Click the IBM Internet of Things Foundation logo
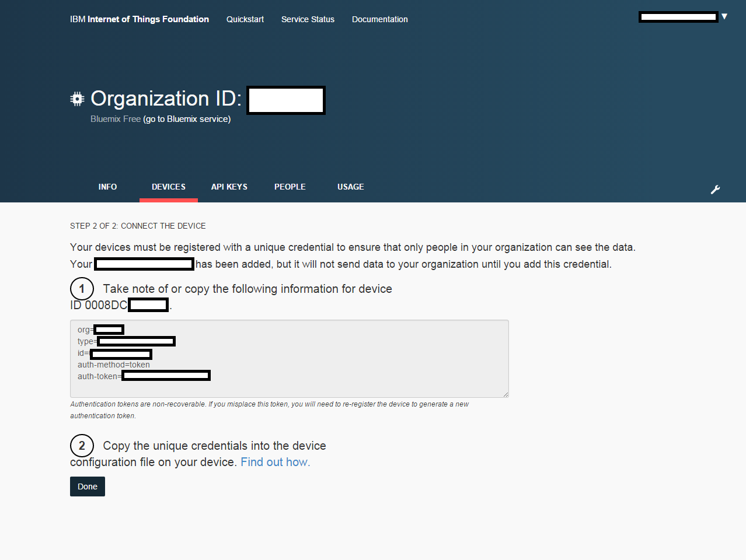 (x=140, y=19)
